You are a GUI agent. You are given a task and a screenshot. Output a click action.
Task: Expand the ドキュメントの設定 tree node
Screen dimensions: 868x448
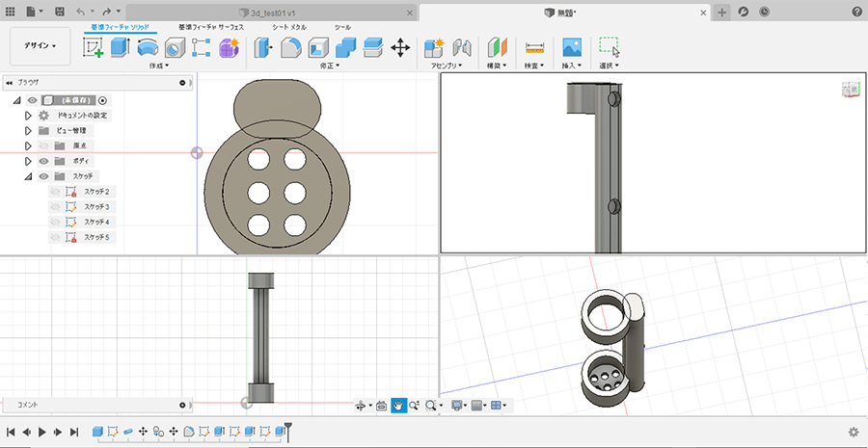click(29, 115)
